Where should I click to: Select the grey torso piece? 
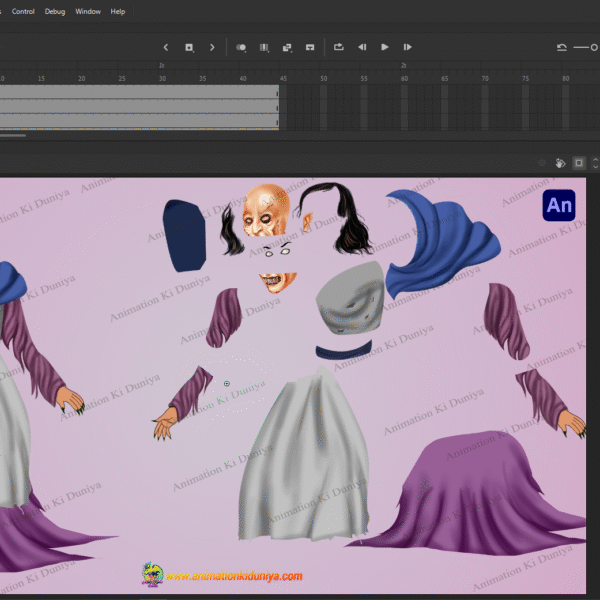point(350,298)
